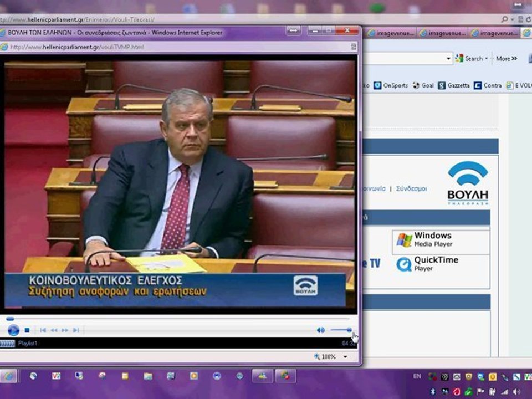Open the Gazzetta favorite link
Image resolution: width=532 pixels, height=399 pixels.
click(x=454, y=85)
